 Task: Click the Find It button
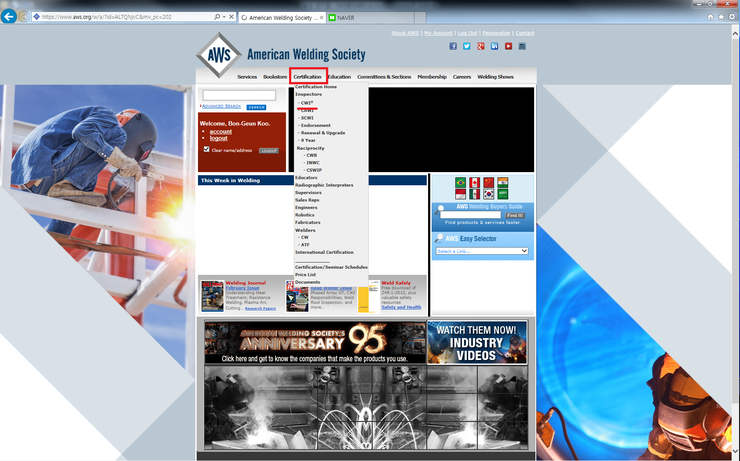click(x=514, y=215)
